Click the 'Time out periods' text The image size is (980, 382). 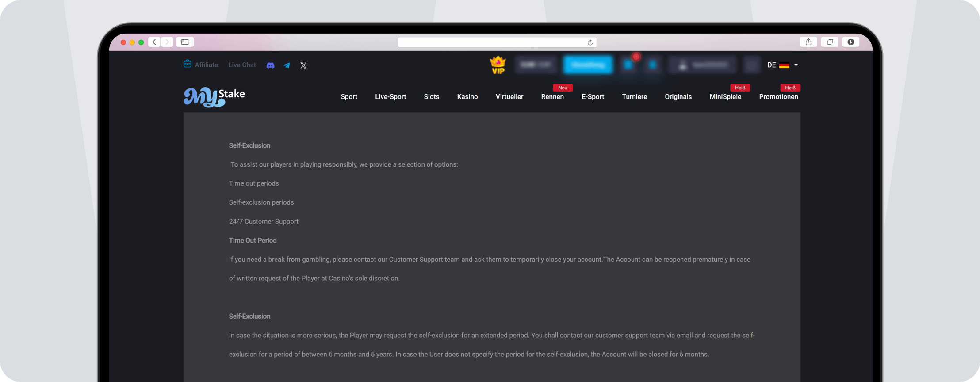point(254,183)
